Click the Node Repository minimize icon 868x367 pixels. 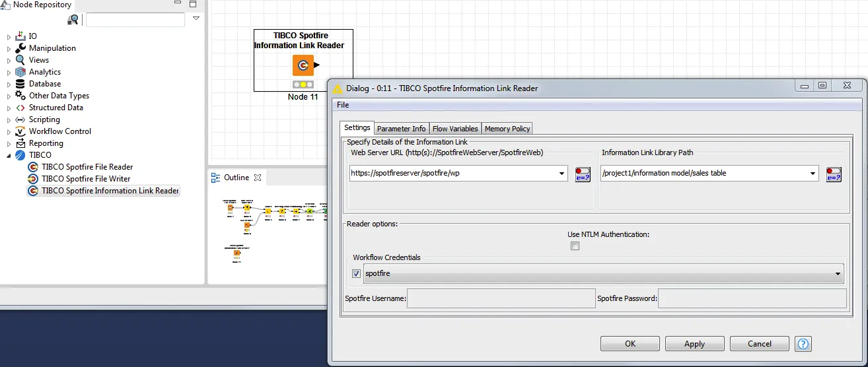tap(178, 4)
